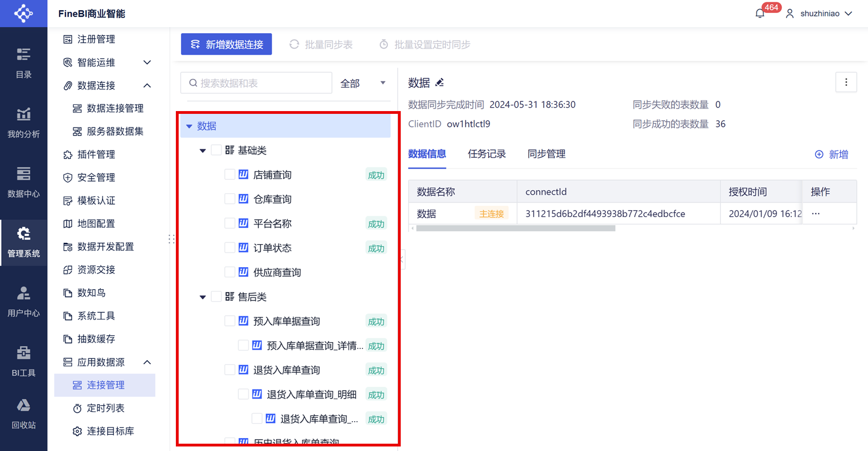
Task: Click the search magnifier icon
Action: 193,83
